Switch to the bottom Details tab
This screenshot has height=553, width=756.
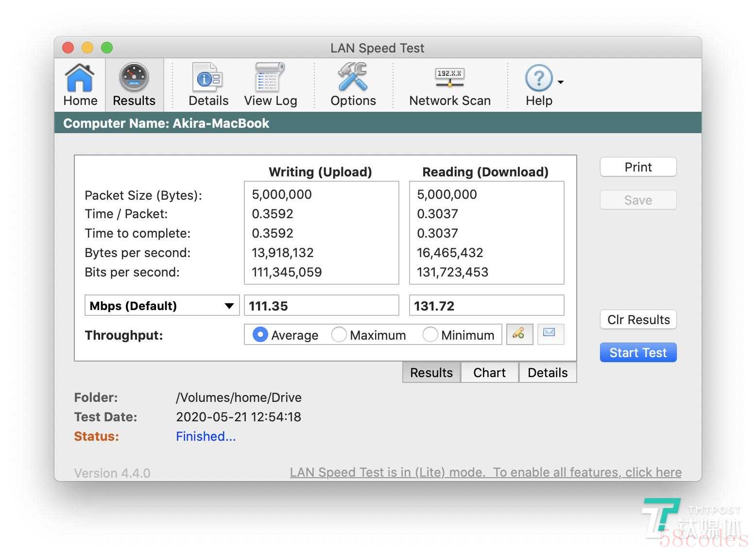pos(548,373)
